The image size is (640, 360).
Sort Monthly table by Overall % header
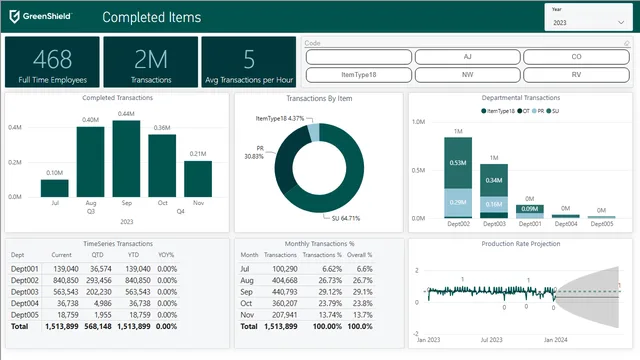[x=360, y=255]
